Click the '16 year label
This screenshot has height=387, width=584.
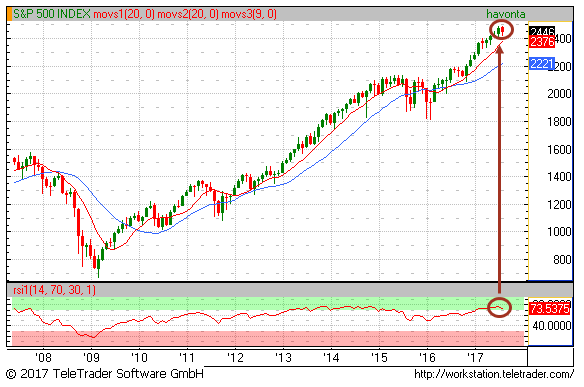427,358
